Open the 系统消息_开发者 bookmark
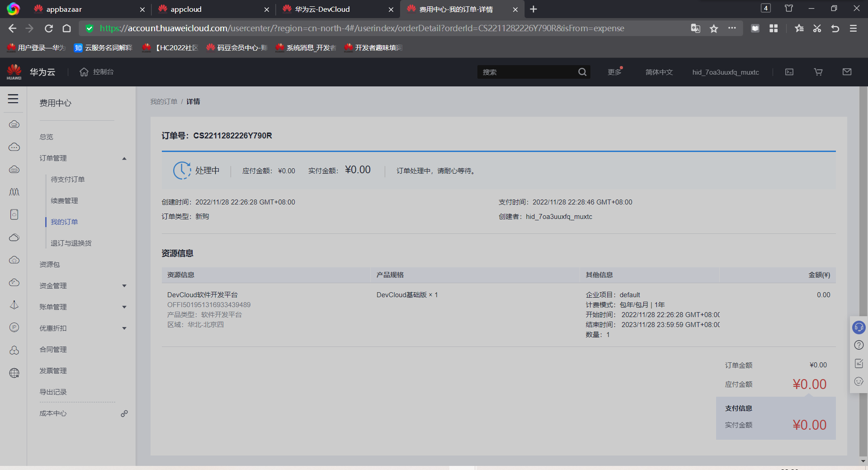Screen dimensions: 868x470 coord(306,47)
